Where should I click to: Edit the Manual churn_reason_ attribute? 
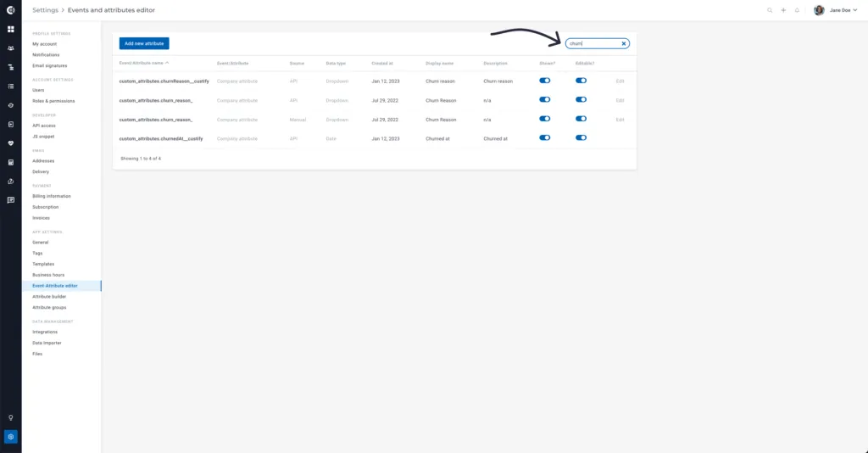[x=620, y=120]
